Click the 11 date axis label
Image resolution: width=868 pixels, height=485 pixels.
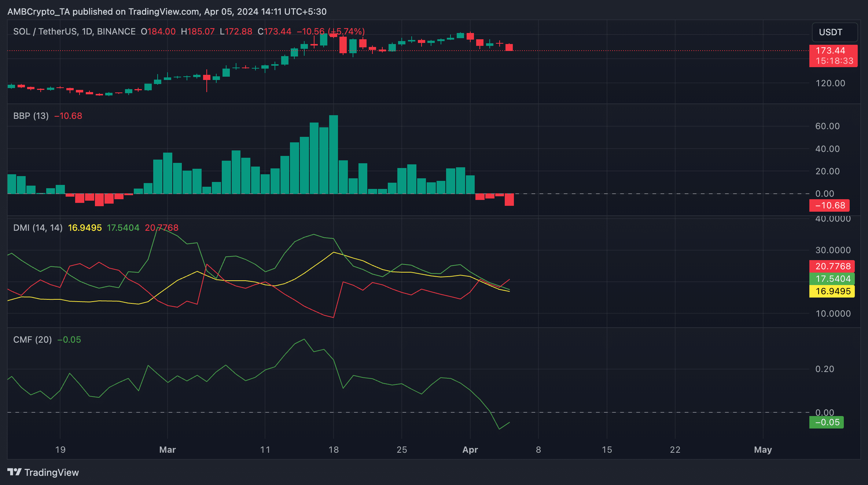[265, 450]
